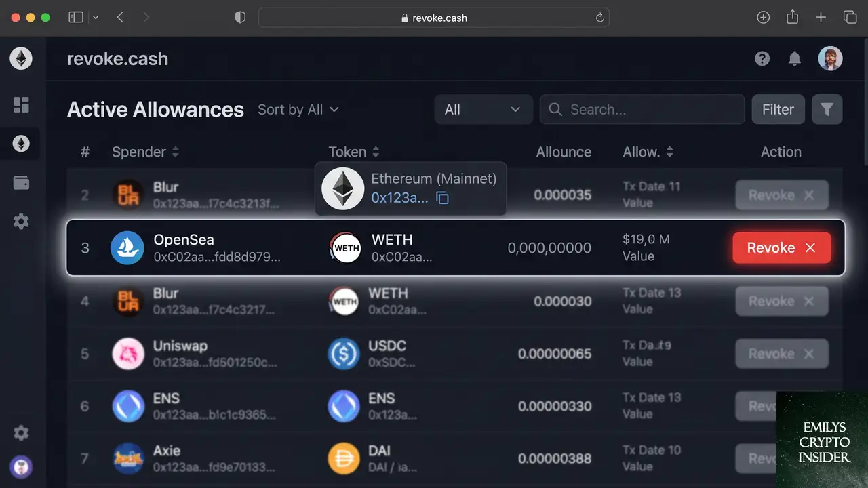868x488 pixels.
Task: Click the ENS spender logo in row 6
Action: tap(127, 406)
